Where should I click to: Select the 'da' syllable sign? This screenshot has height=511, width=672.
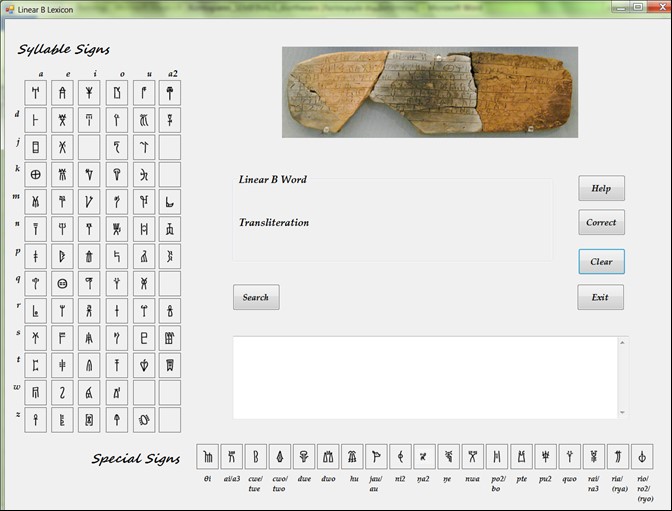pos(36,120)
